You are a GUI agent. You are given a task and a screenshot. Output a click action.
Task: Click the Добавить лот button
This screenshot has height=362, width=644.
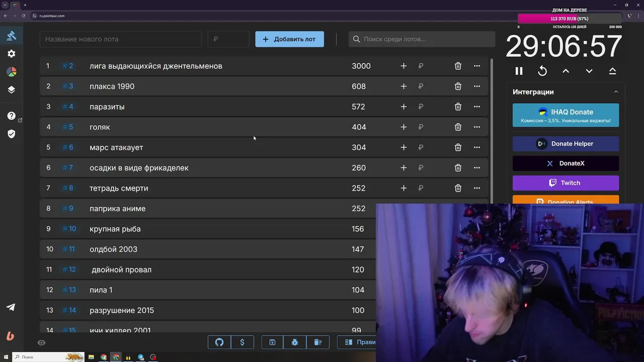tap(289, 39)
